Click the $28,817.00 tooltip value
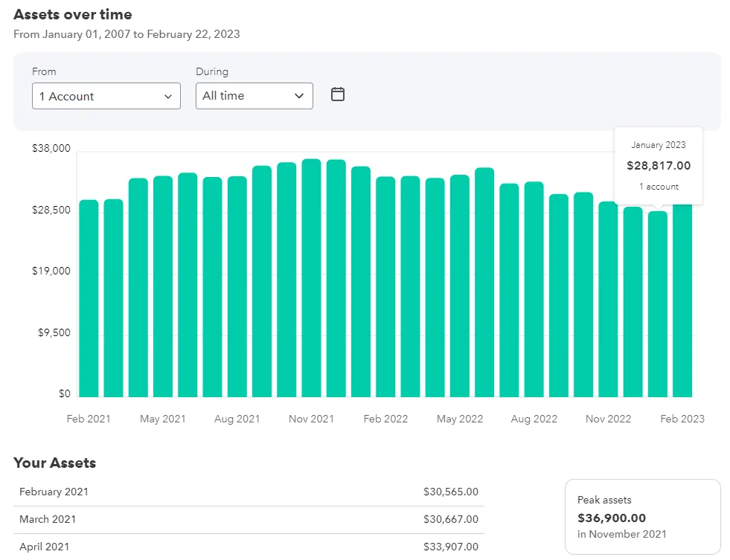 659,166
